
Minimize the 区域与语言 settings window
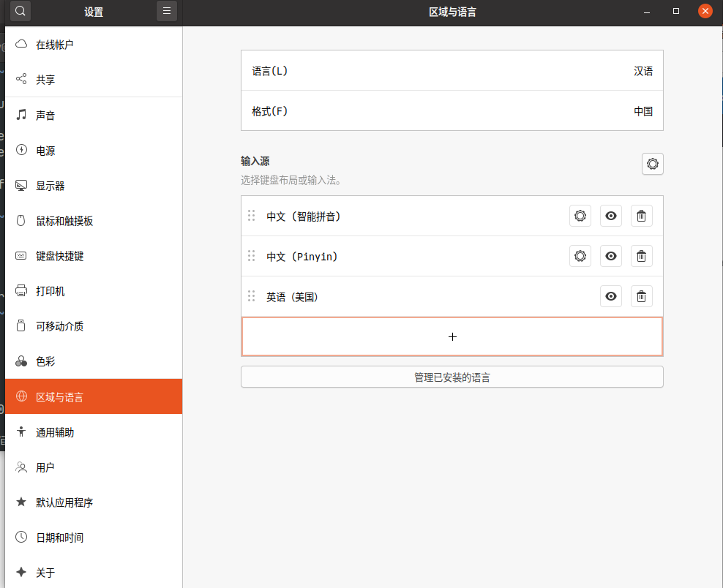tap(647, 12)
